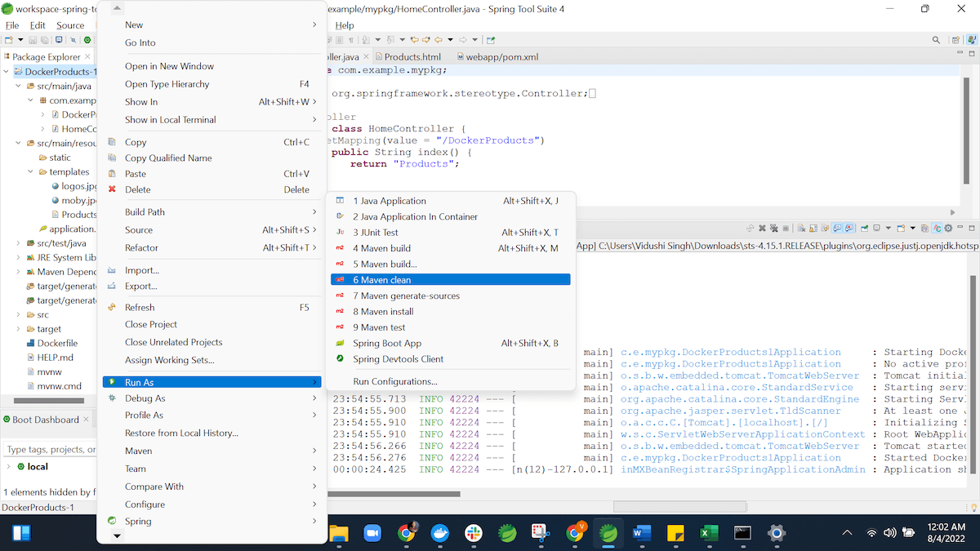Open Run Configurations... dialog

pyautogui.click(x=394, y=381)
